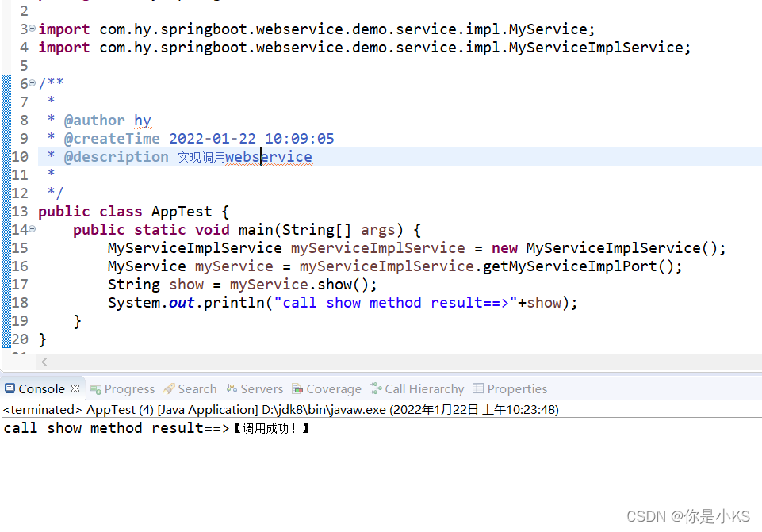Click the @description tag in the comment
The width and height of the screenshot is (762, 532).
[x=116, y=157]
